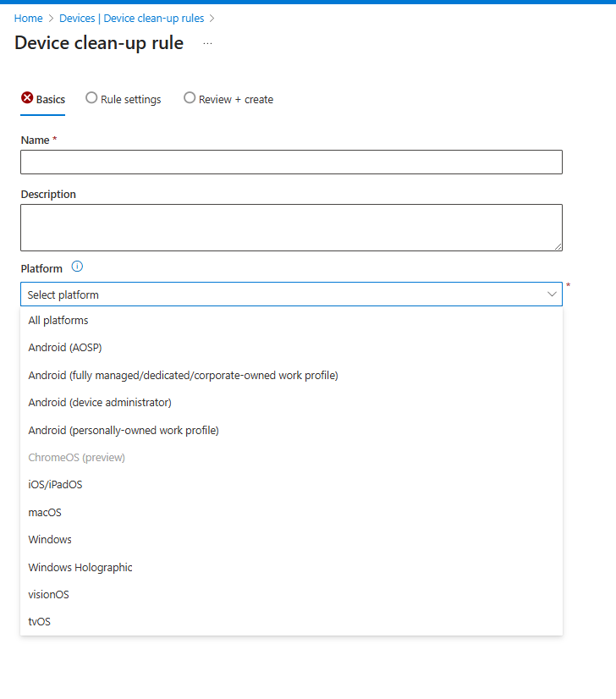Screen dimensions: 616x699
Task: Click the ellipsis more options icon
Action: (207, 43)
